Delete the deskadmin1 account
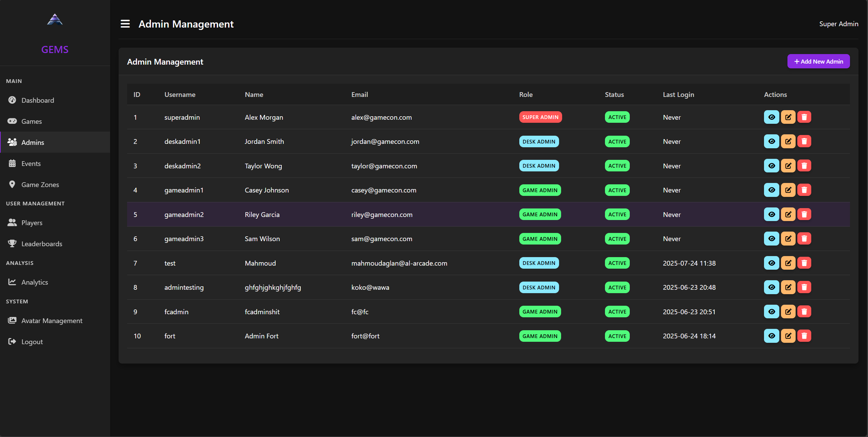This screenshot has height=437, width=868. click(804, 141)
